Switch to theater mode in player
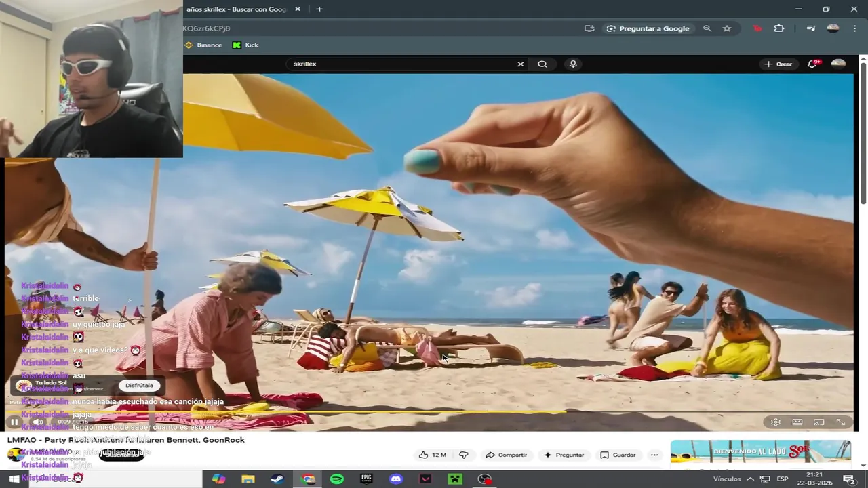Viewport: 868px width, 488px height. 797,422
